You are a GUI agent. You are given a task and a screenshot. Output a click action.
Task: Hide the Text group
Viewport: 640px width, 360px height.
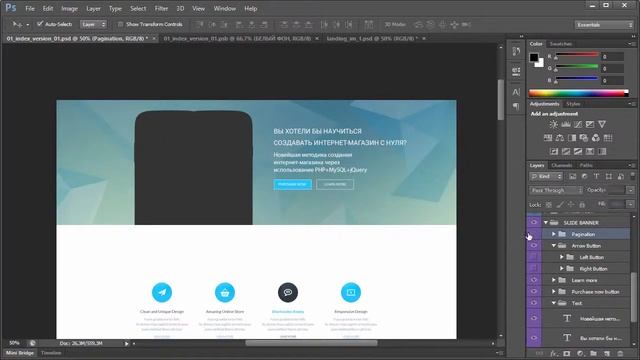533,303
